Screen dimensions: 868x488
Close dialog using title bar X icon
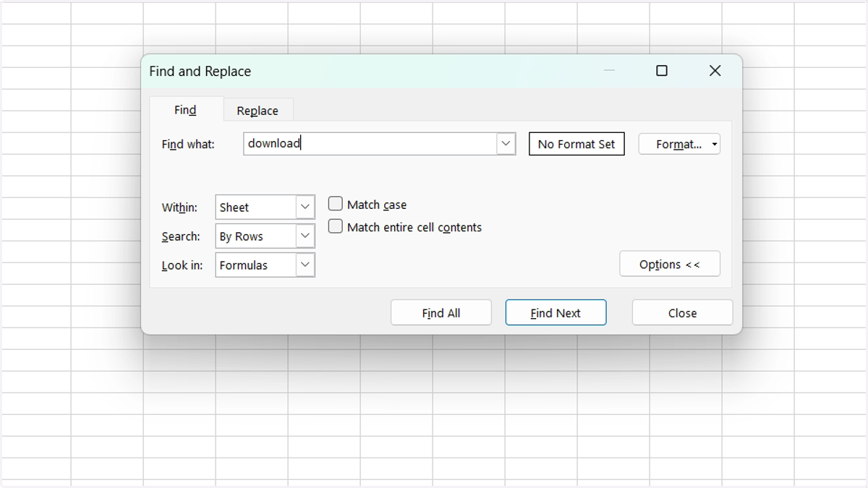coord(715,71)
